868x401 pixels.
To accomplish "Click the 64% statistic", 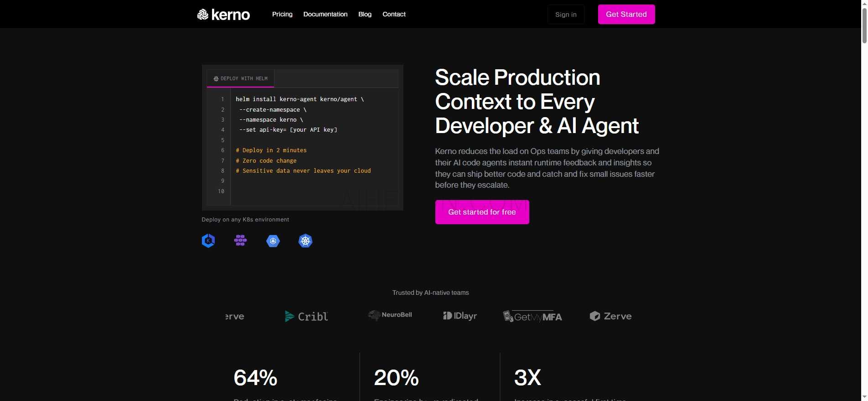I will pos(255,378).
